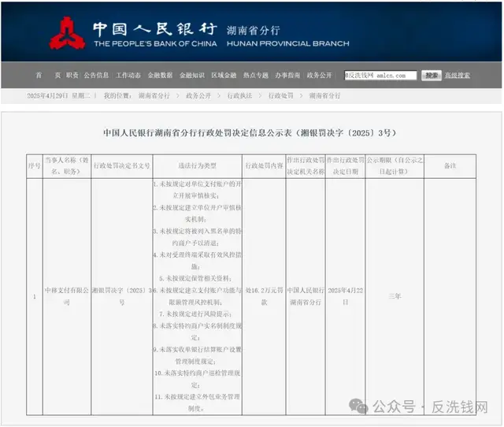Click violation item 1 about 单位支付账户
504x427 pixels.
pos(198,190)
